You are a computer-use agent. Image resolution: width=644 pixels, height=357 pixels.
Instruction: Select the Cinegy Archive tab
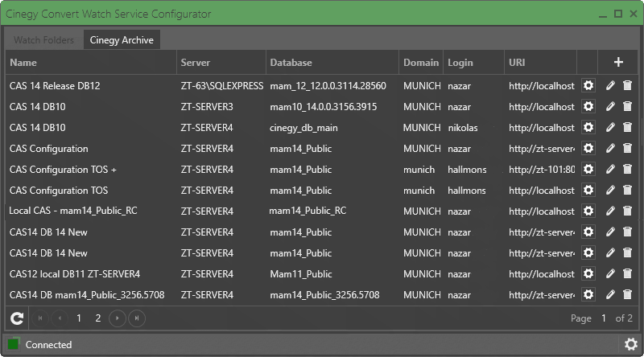point(122,40)
